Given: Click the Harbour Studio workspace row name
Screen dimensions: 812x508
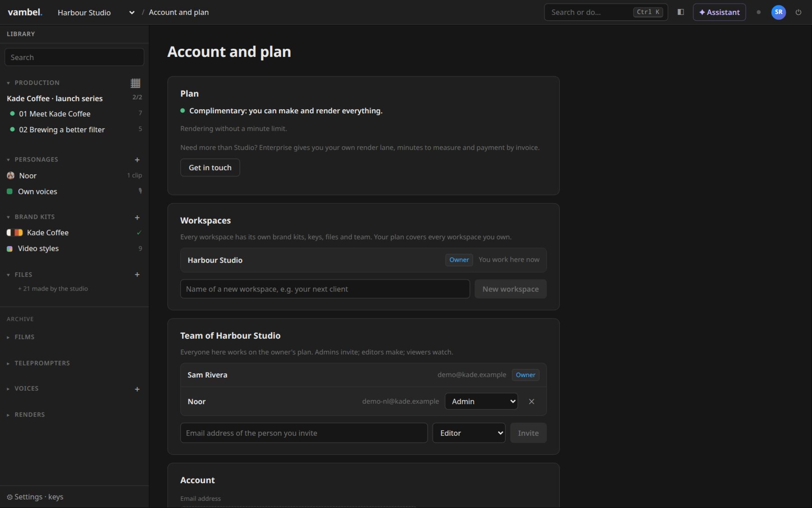Looking at the screenshot, I should [x=215, y=260].
